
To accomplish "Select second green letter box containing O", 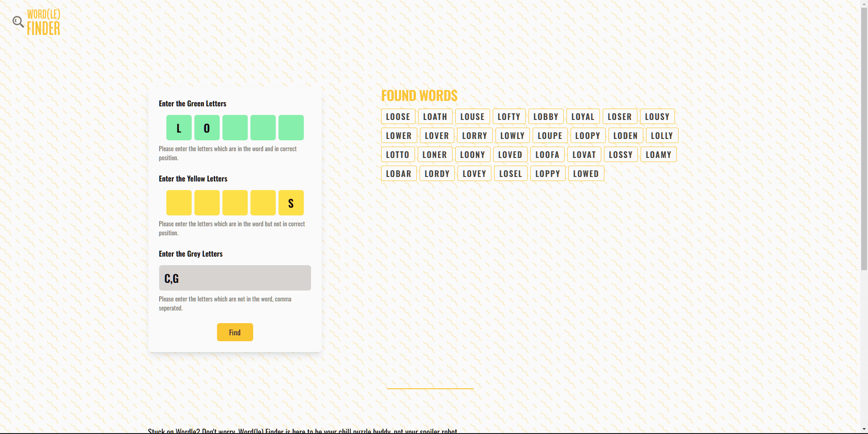I will [x=207, y=128].
